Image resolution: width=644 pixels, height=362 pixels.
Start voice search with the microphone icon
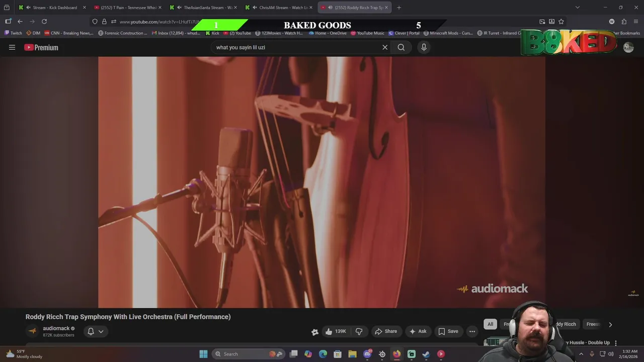424,47
